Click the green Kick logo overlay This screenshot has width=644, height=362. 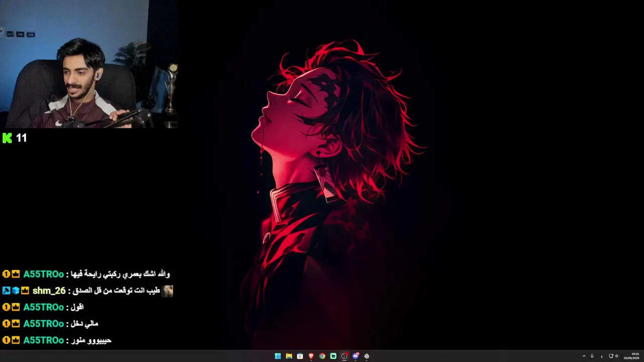(x=7, y=138)
